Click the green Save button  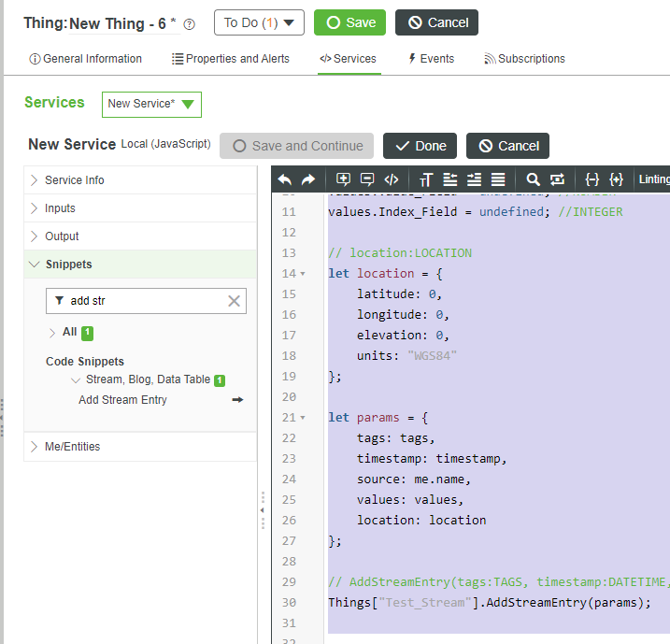(349, 22)
